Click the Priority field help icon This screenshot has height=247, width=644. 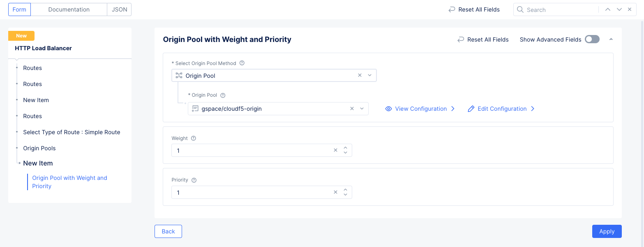[194, 180]
